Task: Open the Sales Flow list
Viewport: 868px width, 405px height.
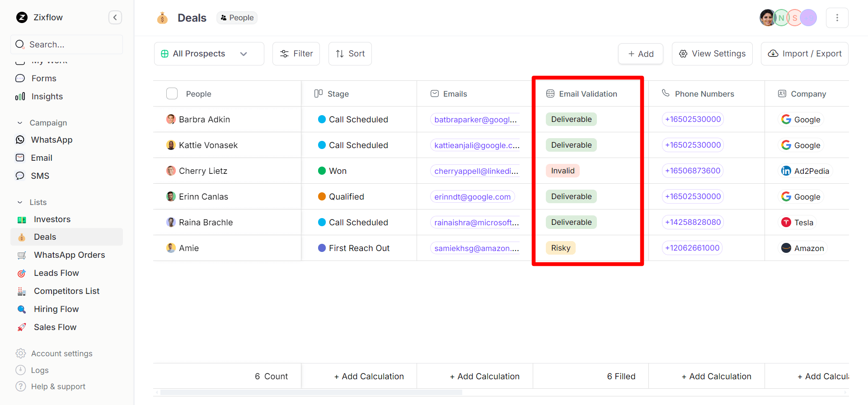Action: click(55, 327)
